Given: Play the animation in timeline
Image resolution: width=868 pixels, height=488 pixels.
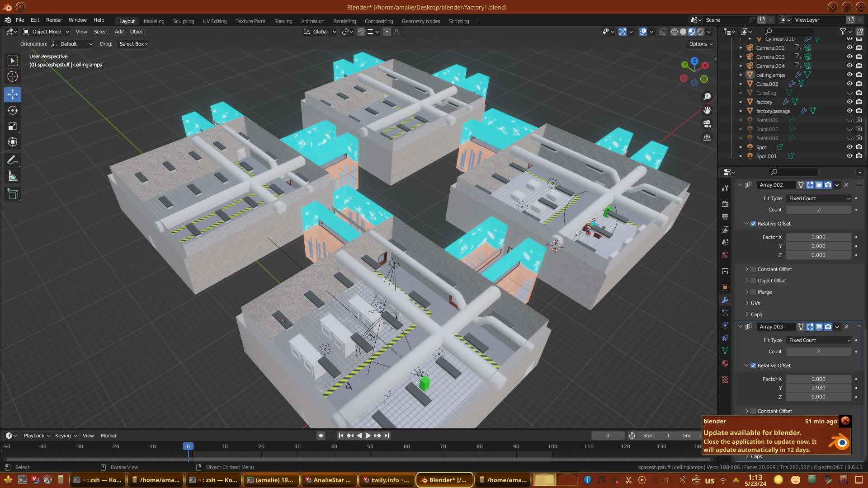Looking at the screenshot, I should tap(368, 436).
